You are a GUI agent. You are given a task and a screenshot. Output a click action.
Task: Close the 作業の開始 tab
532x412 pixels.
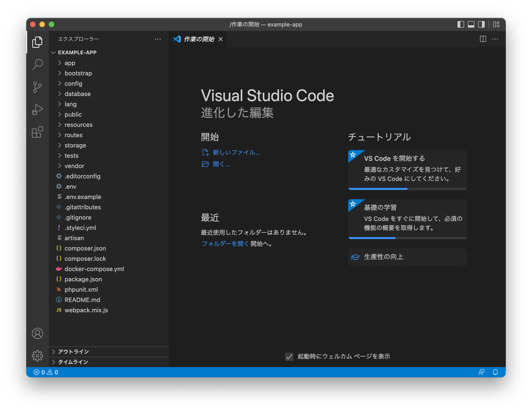click(x=220, y=39)
